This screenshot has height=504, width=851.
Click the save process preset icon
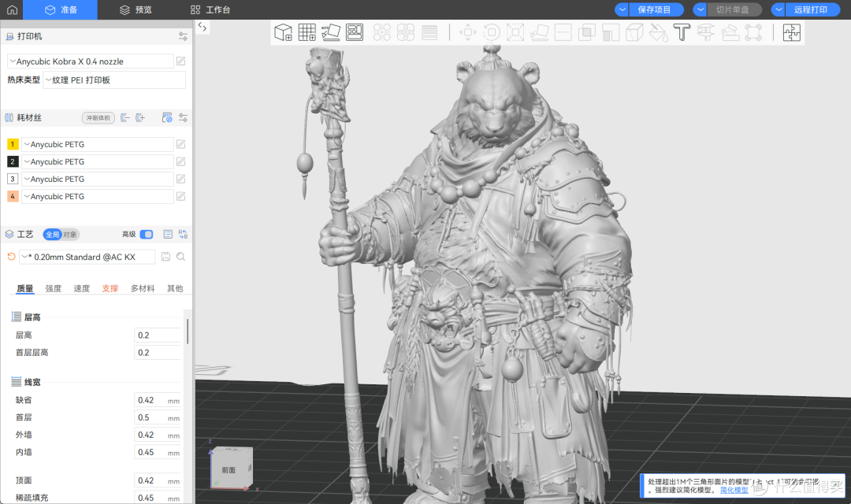tap(166, 257)
